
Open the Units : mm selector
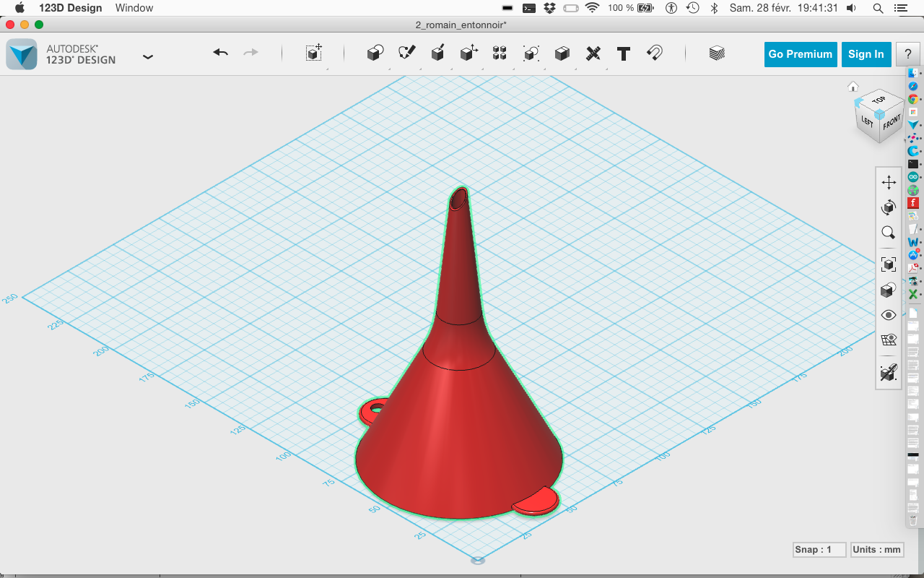point(877,550)
